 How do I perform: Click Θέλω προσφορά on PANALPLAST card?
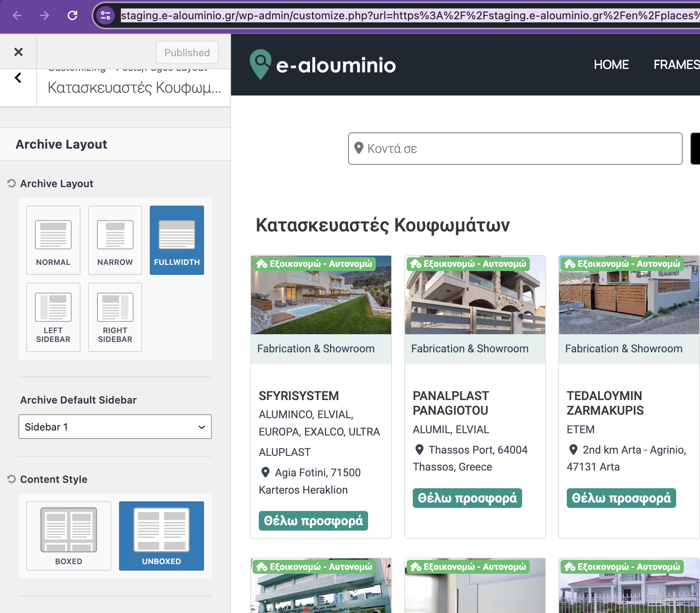[467, 498]
